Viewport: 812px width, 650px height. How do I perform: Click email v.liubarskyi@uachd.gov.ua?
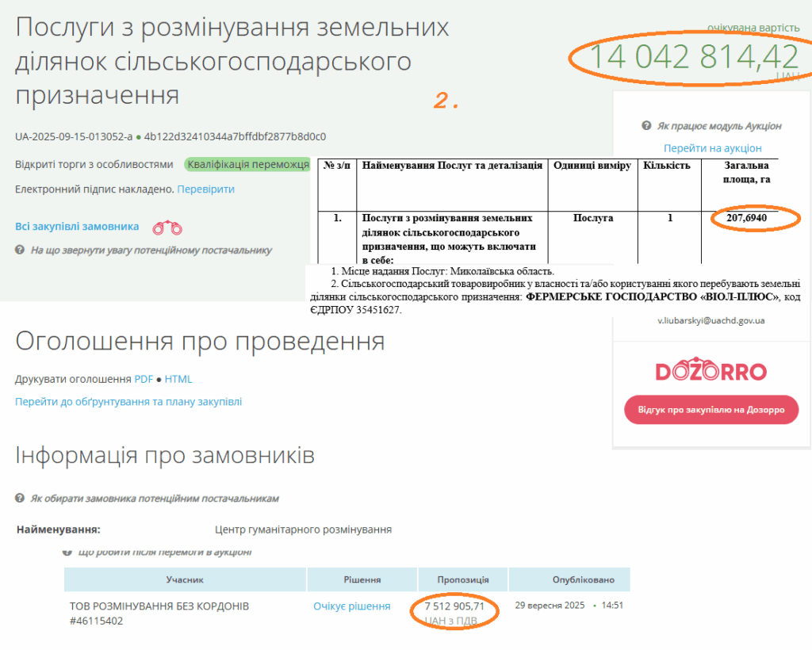pos(710,321)
